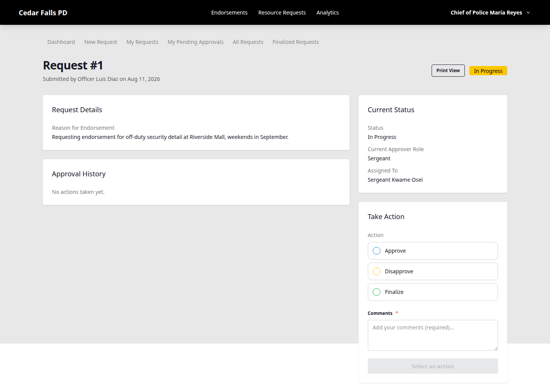The height and width of the screenshot is (392, 550).
Task: Focus the Comments text area
Action: (433, 335)
